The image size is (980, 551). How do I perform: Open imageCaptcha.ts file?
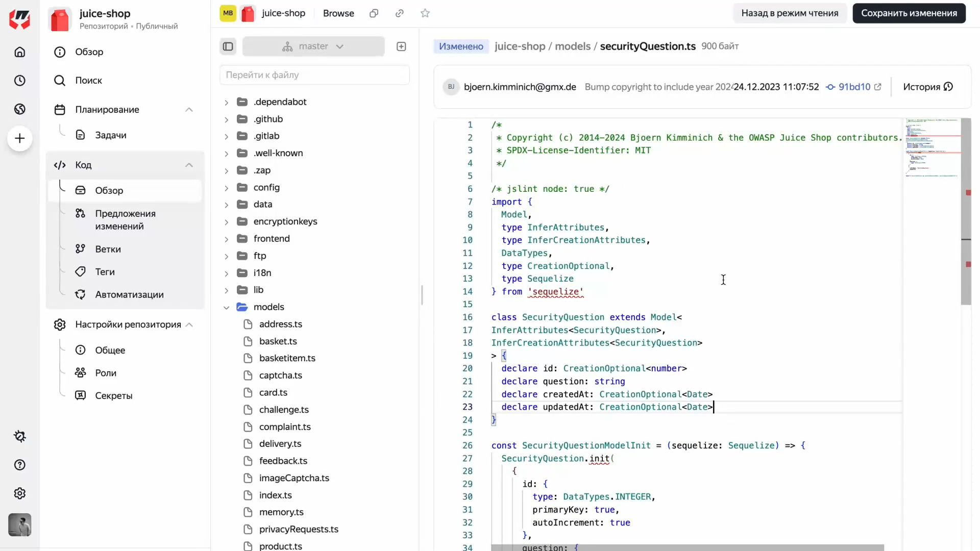[294, 478]
